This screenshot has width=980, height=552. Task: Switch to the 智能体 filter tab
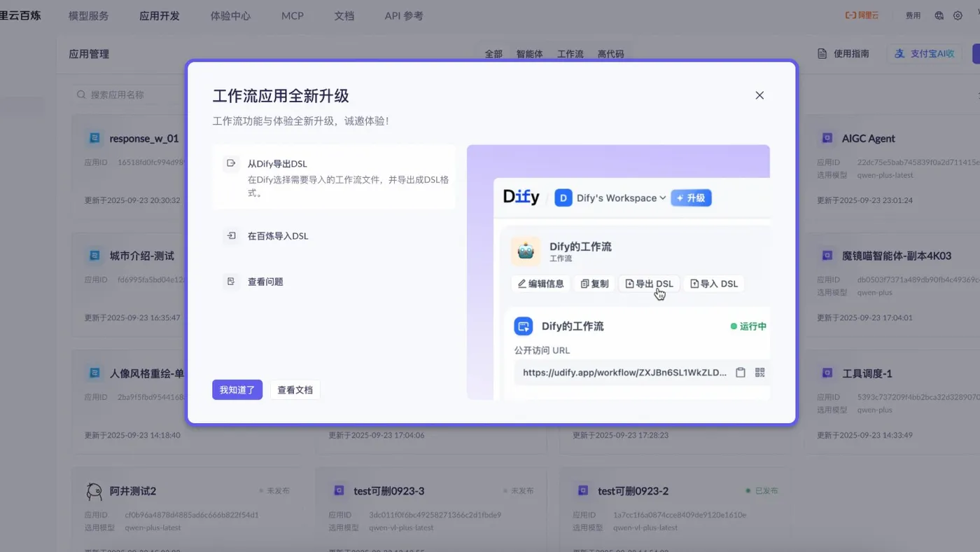(530, 54)
